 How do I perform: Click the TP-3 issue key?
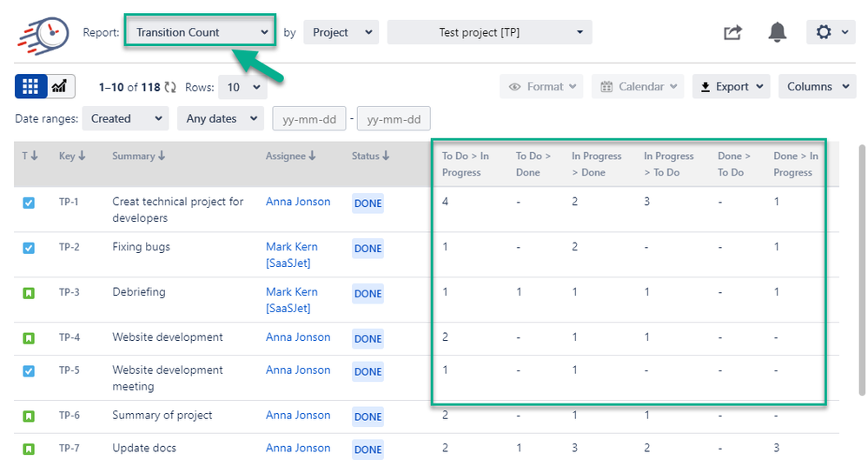[x=70, y=292]
